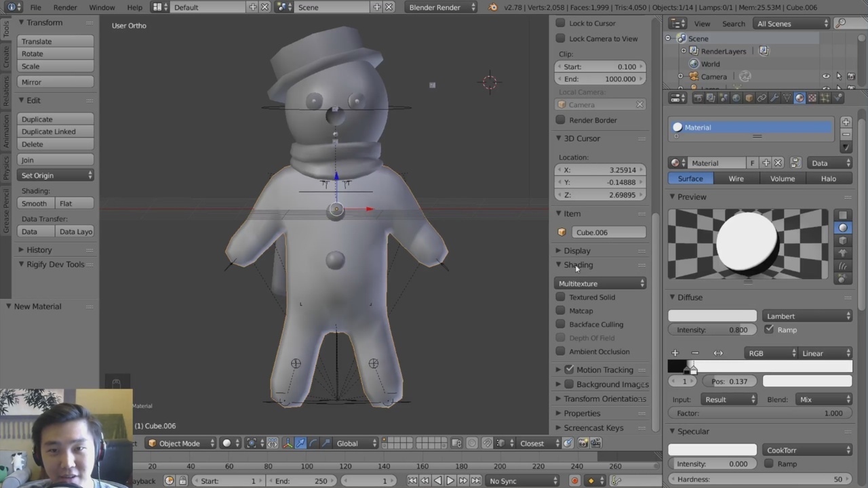
Task: Open the Texture properties tab
Action: (812, 98)
